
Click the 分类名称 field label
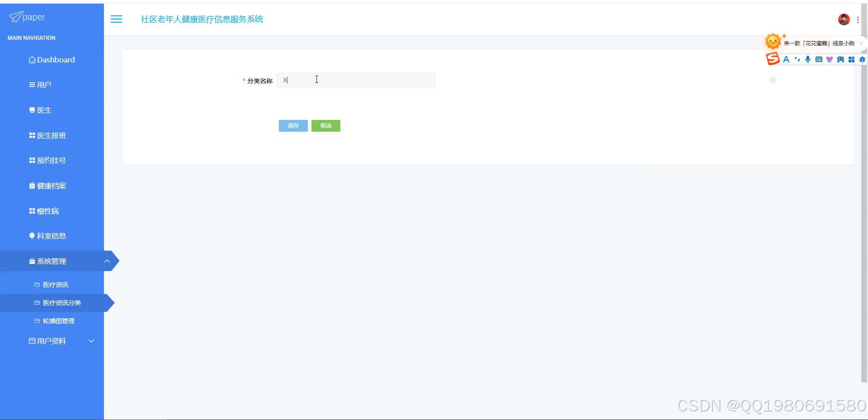pos(259,81)
